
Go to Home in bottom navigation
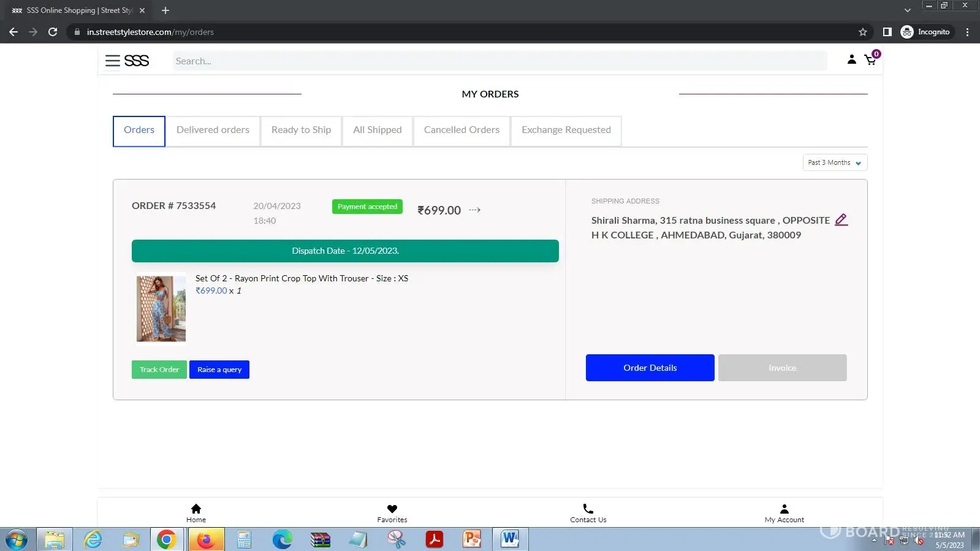pyautogui.click(x=196, y=513)
